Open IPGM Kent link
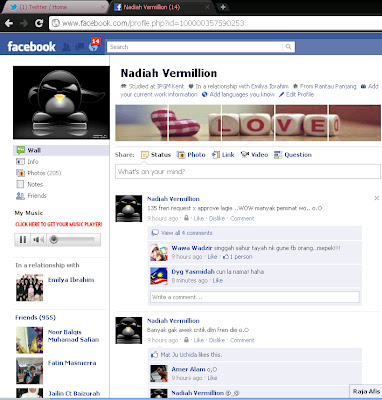The height and width of the screenshot is (400, 382). coord(170,86)
